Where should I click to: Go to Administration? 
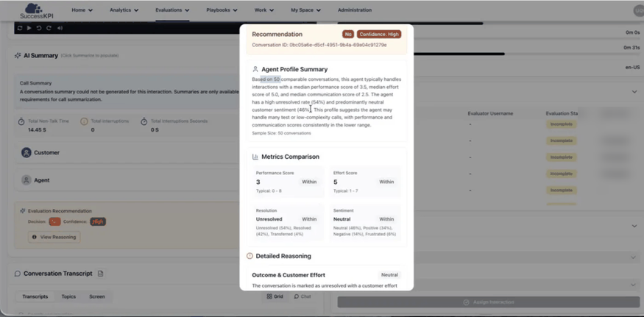(x=355, y=10)
